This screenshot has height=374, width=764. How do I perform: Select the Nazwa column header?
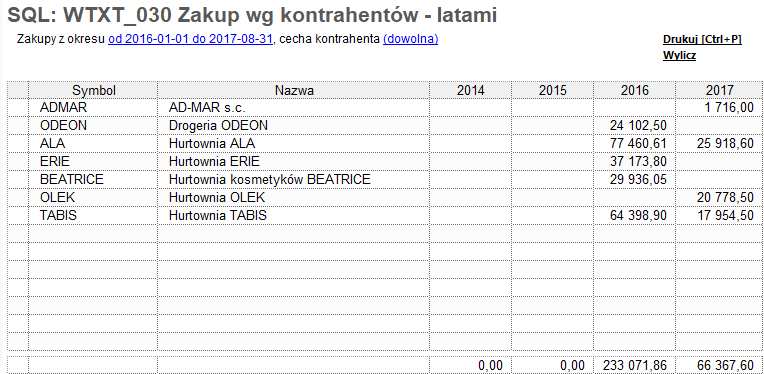click(294, 90)
